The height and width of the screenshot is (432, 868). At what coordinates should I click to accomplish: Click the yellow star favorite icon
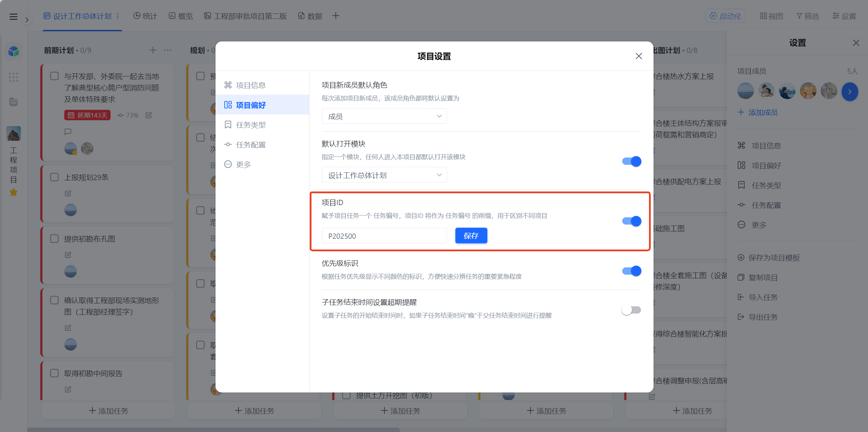14,192
